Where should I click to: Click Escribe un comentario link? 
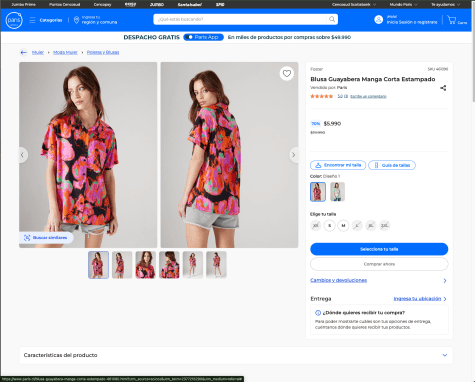click(x=368, y=96)
